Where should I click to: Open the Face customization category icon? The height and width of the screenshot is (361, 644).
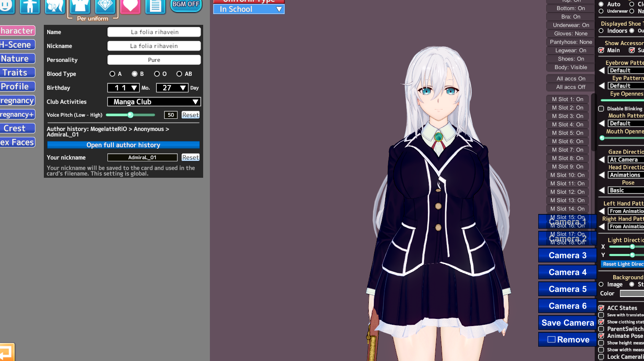[x=6, y=6]
